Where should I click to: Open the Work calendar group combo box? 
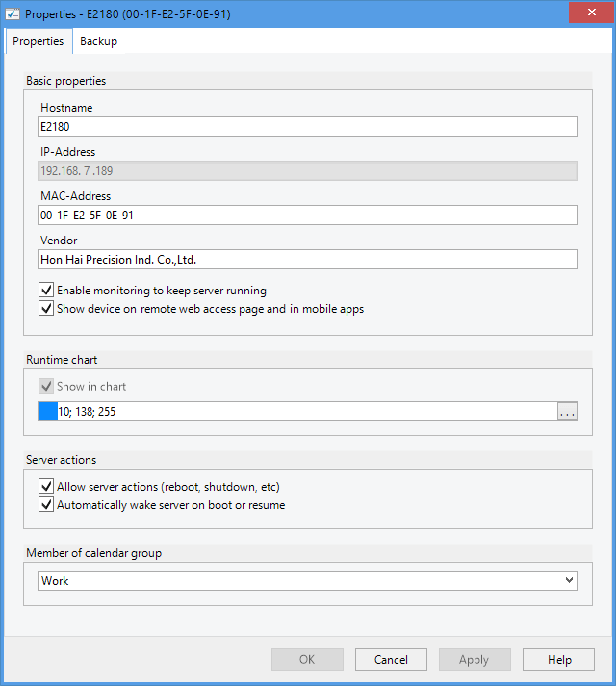298,580
